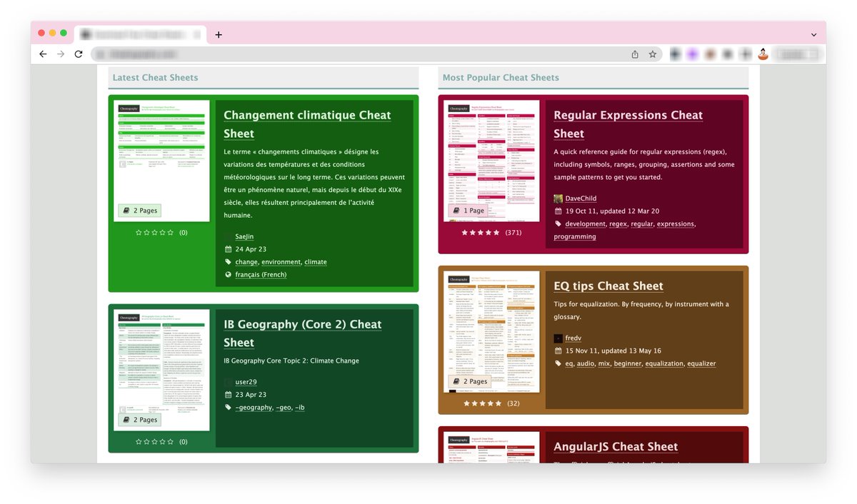The image size is (857, 504).
Task: Click DaveChild's avatar icon
Action: 558,198
